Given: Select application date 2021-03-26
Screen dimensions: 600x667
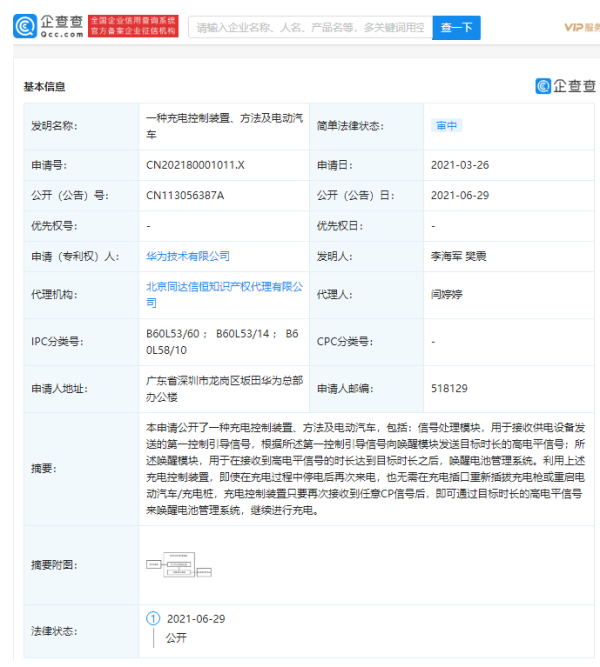Looking at the screenshot, I should point(460,165).
